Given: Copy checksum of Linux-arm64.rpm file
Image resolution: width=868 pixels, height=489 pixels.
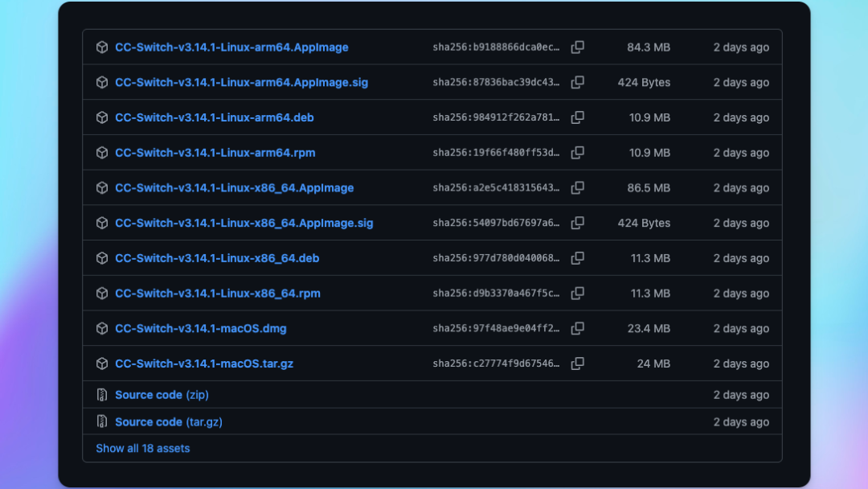Looking at the screenshot, I should point(577,153).
